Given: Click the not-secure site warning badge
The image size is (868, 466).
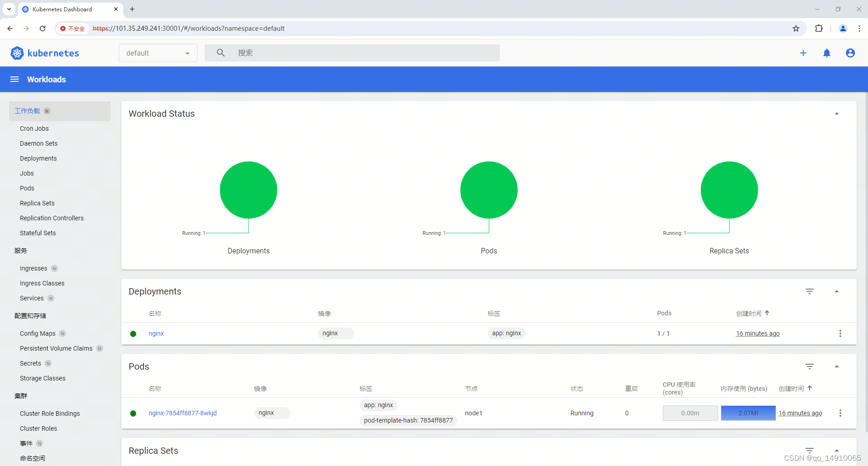Looking at the screenshot, I should tap(72, 29).
